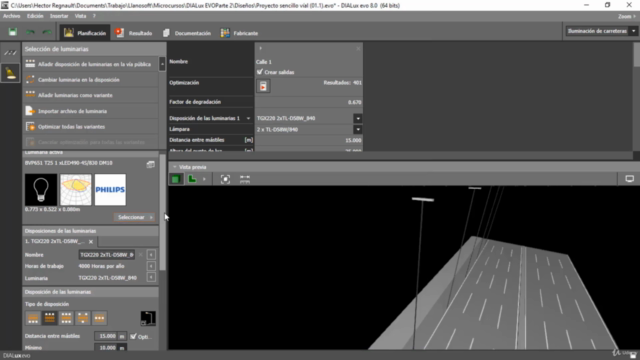Click the light bulb luminaire thumbnail

(41, 189)
